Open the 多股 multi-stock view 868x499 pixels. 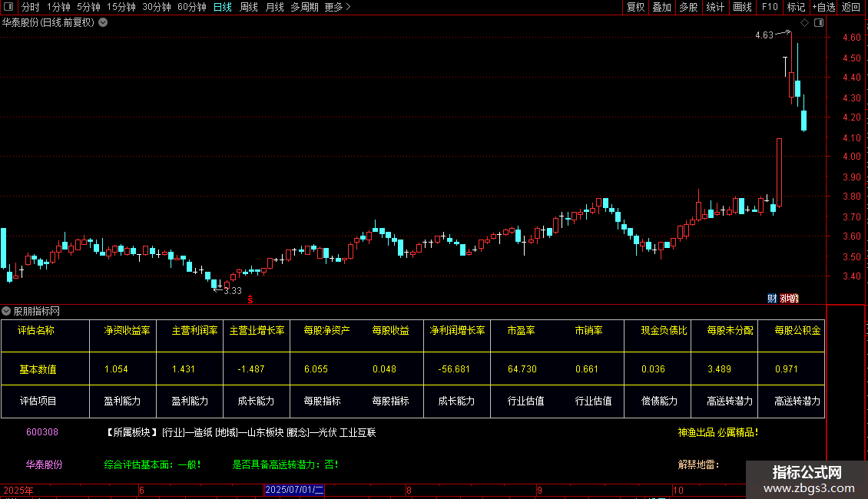tap(688, 7)
